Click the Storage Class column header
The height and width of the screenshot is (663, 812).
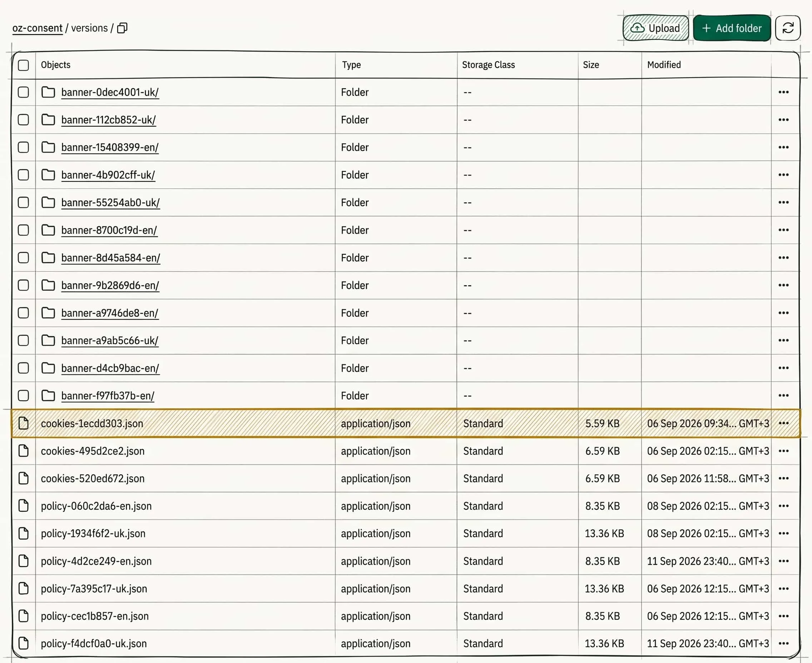coord(488,65)
